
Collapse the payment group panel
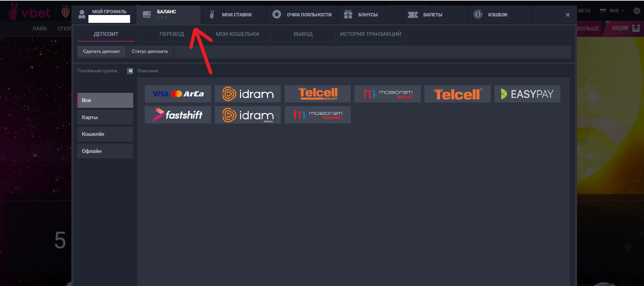click(130, 71)
